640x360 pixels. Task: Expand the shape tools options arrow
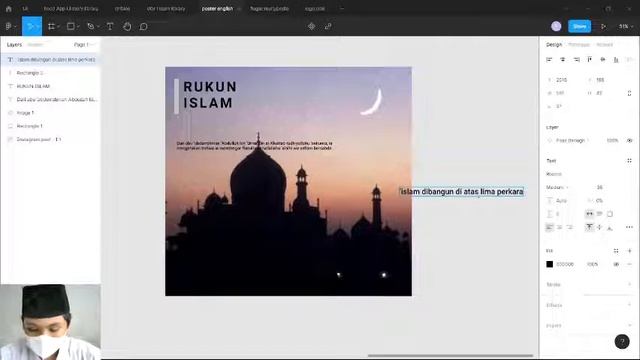click(x=78, y=27)
